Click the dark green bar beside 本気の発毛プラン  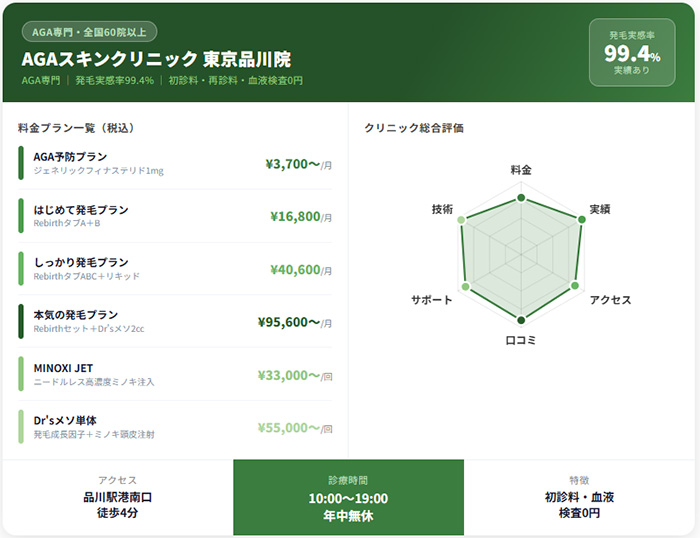[x=21, y=322]
